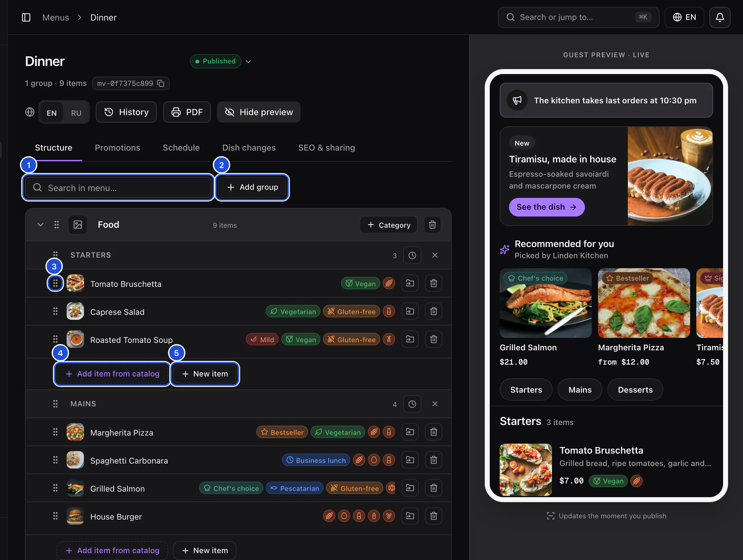Click the move icon for Margherita Pizza
The width and height of the screenshot is (743, 560).
pos(410,432)
